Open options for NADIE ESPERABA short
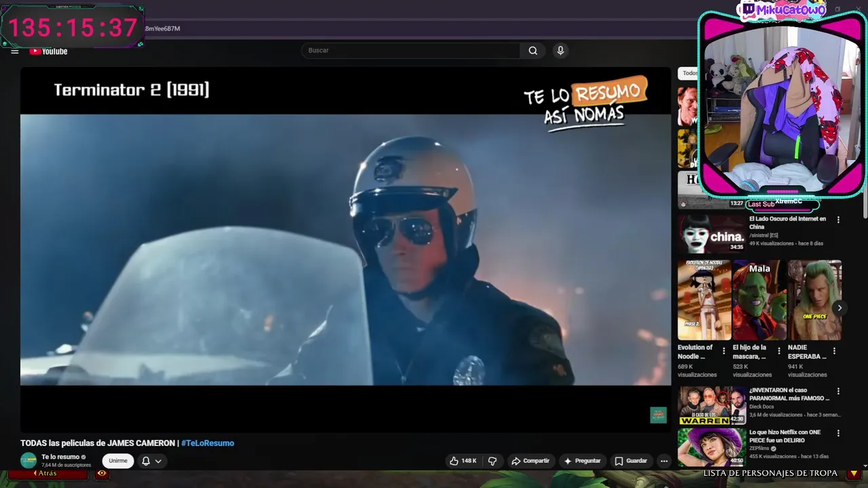Screen dimensions: 868x488 [834, 351]
